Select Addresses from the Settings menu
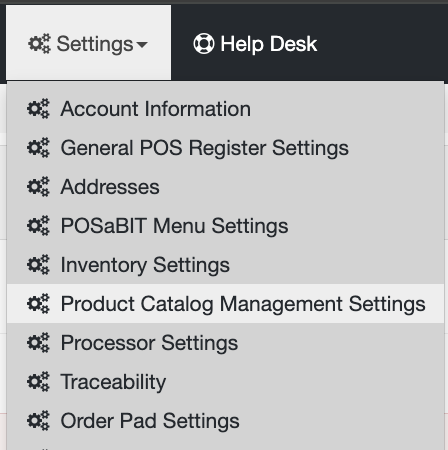448x450 pixels. [225, 187]
